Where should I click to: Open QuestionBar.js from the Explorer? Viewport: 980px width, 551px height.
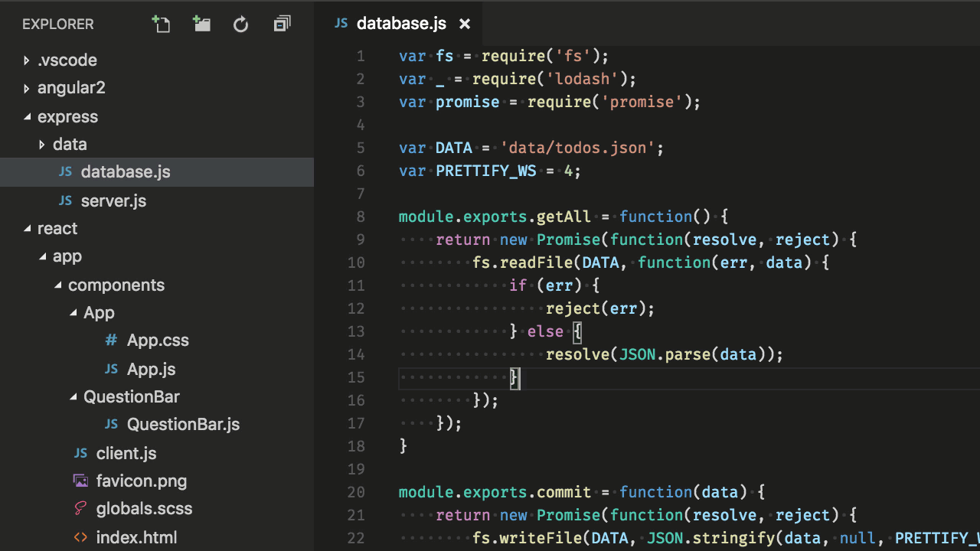coord(183,424)
